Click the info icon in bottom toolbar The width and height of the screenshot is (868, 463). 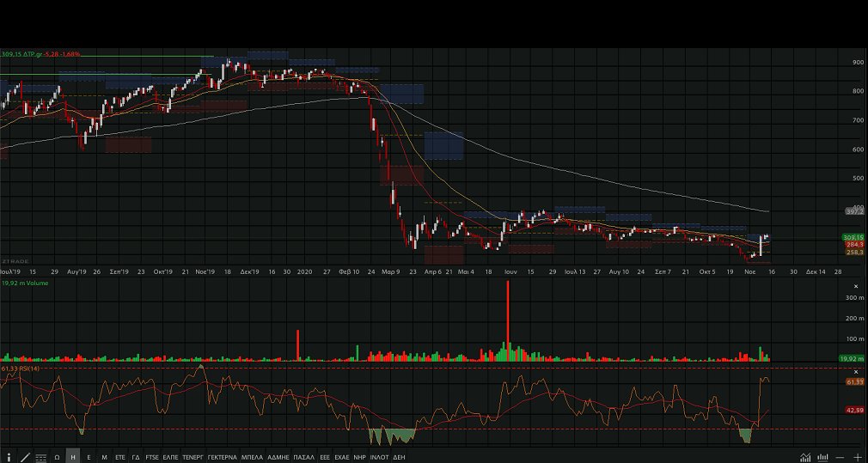click(x=9, y=457)
